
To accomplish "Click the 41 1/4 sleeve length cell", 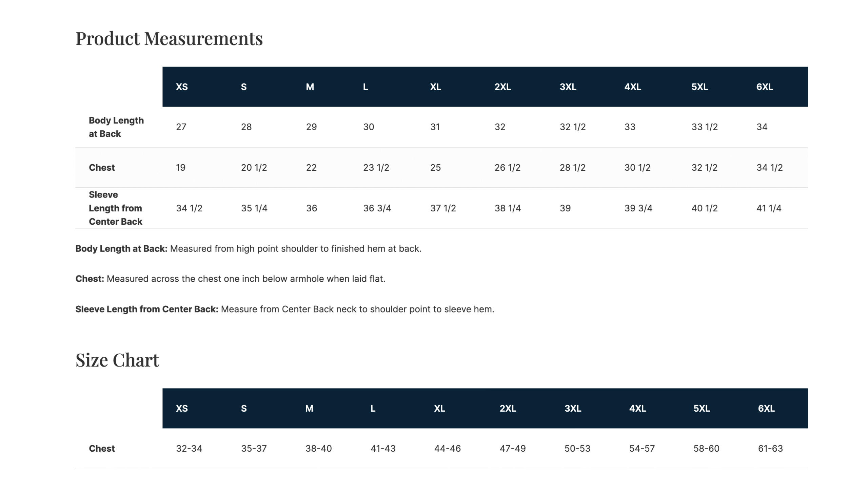I will (x=769, y=208).
